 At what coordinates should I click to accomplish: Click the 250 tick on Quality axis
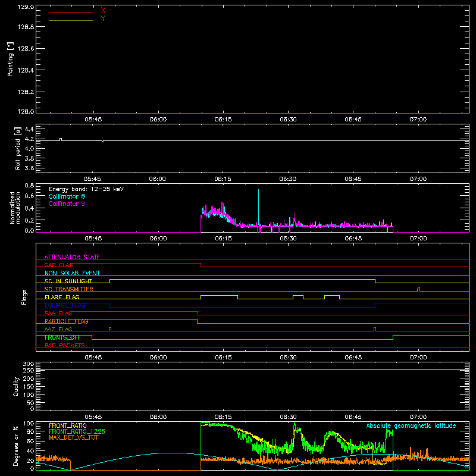click(29, 371)
